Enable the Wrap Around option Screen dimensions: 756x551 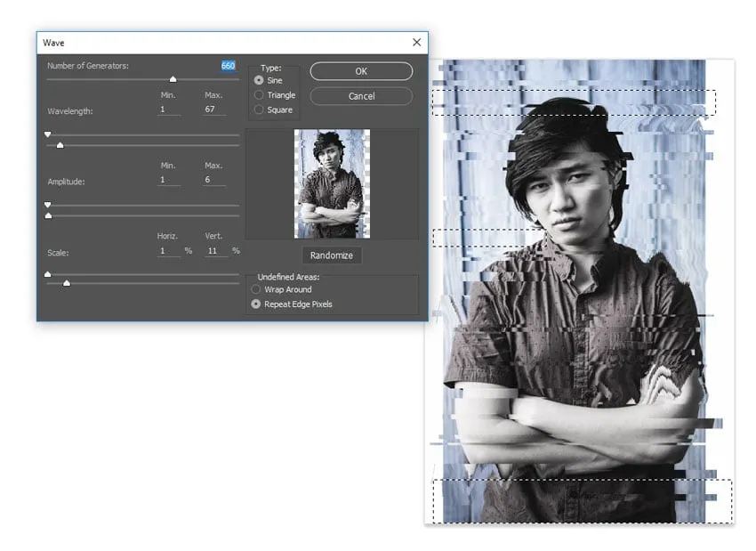click(x=256, y=289)
